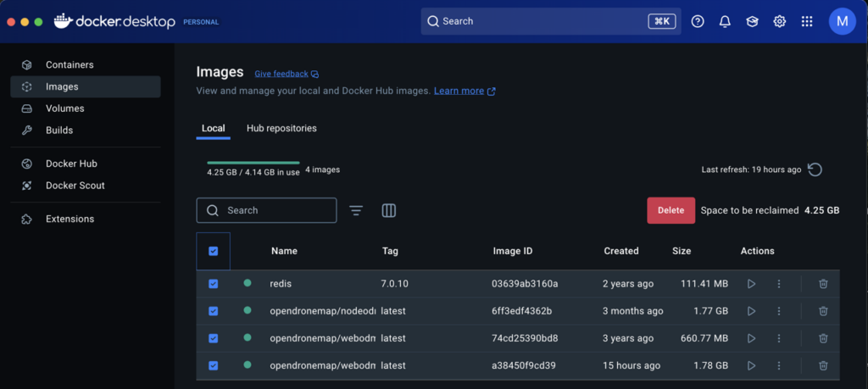868x389 pixels.
Task: Click the ⌘K shortcut badge in search
Action: click(x=662, y=21)
